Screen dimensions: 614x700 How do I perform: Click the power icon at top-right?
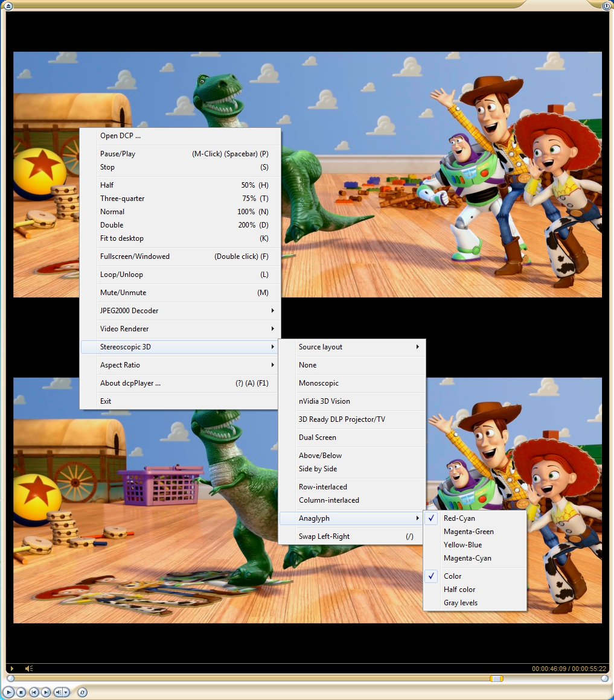coord(606,5)
